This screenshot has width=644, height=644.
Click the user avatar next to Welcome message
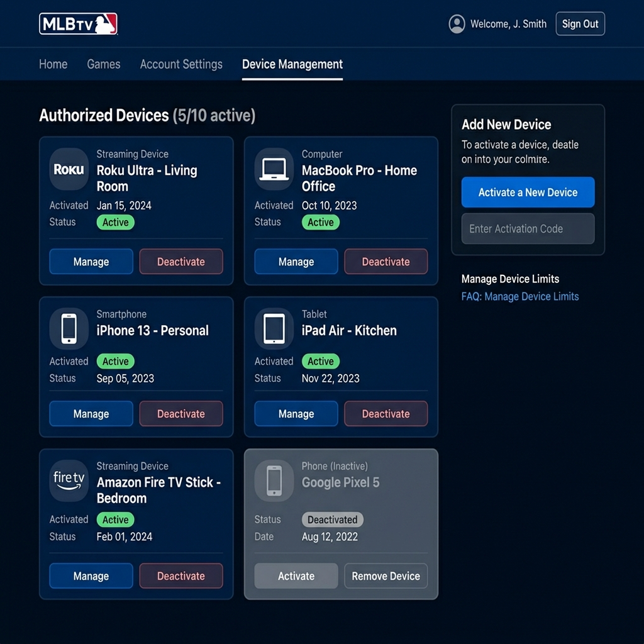457,24
